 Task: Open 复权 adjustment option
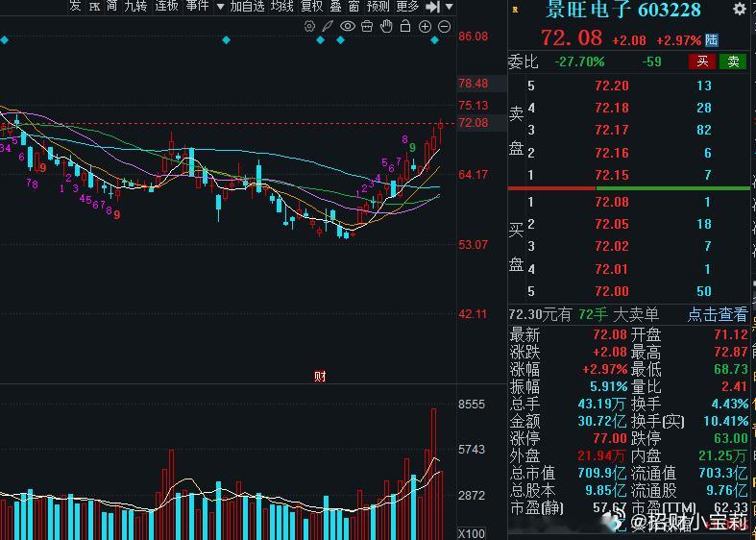[x=311, y=7]
